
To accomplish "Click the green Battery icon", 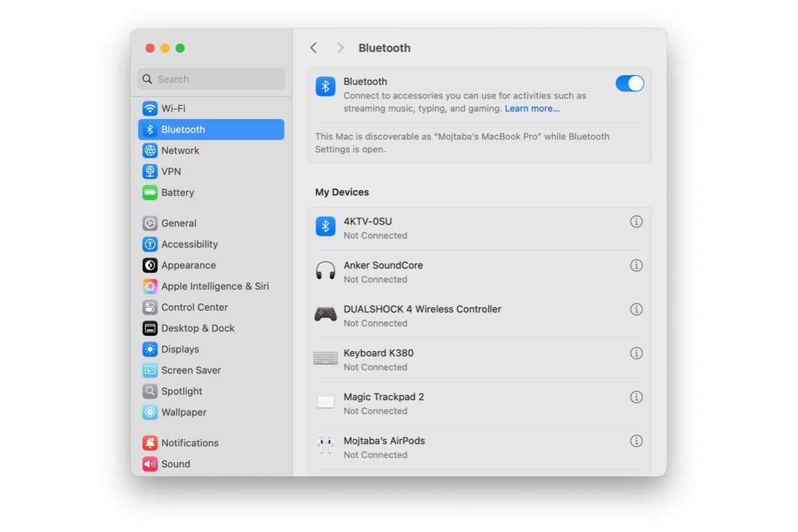I will point(150,192).
